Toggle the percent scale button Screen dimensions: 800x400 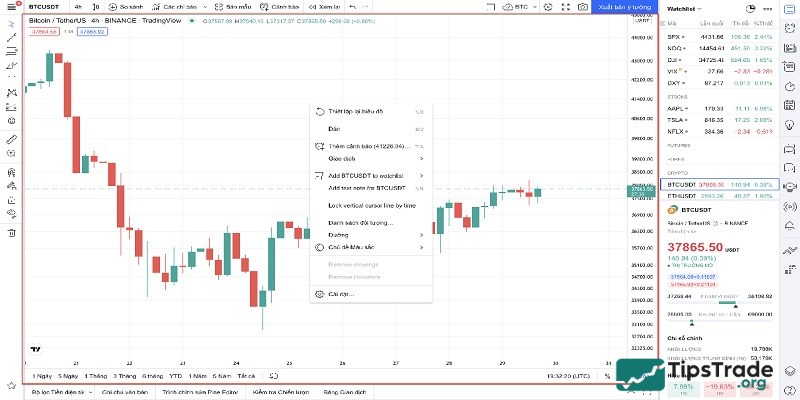coord(607,375)
